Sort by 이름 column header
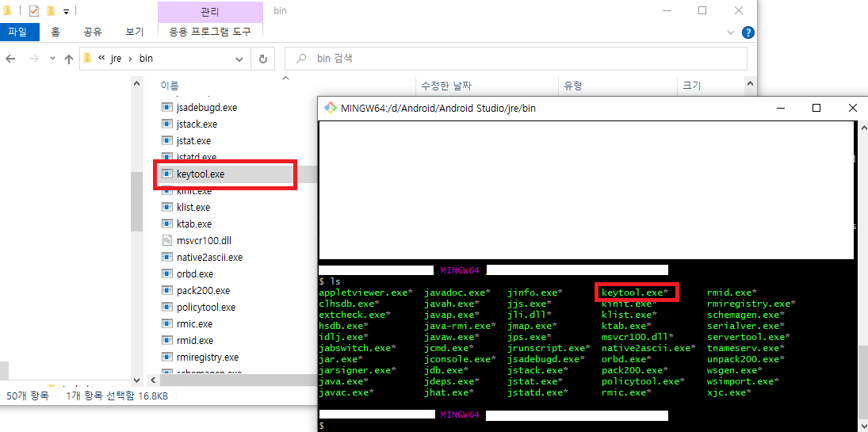This screenshot has width=868, height=432. pos(170,86)
